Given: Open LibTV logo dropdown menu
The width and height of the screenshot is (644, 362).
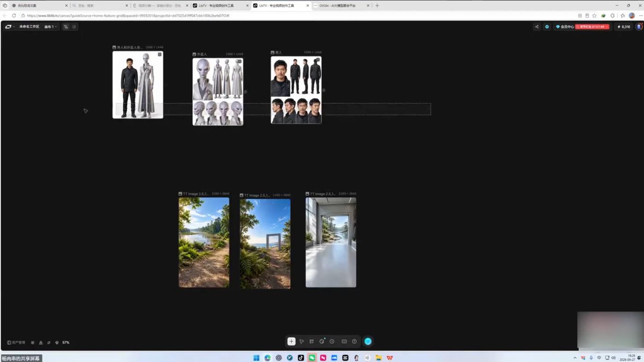Looking at the screenshot, I should click(10, 27).
